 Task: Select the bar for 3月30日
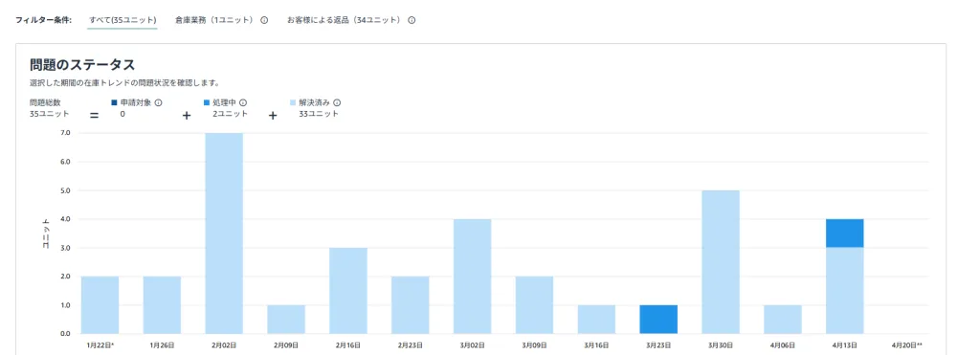pyautogui.click(x=721, y=262)
